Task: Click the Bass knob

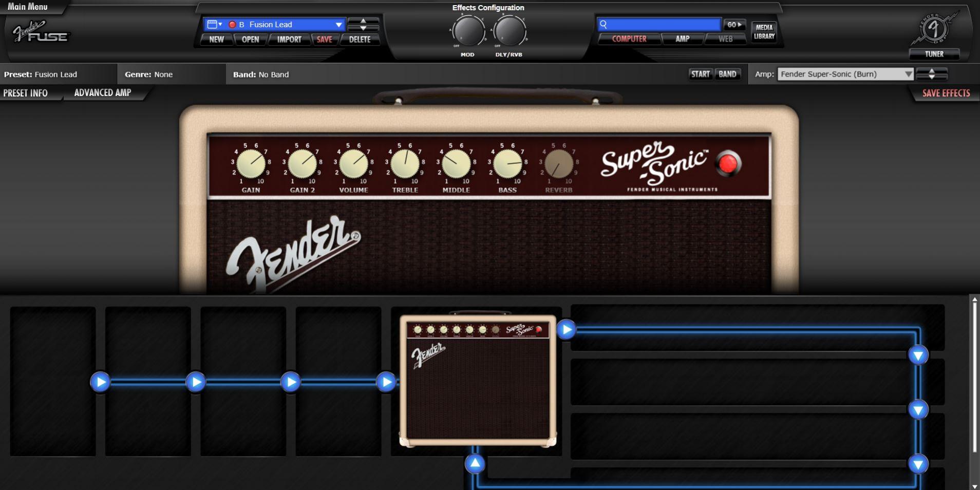Action: pyautogui.click(x=507, y=164)
